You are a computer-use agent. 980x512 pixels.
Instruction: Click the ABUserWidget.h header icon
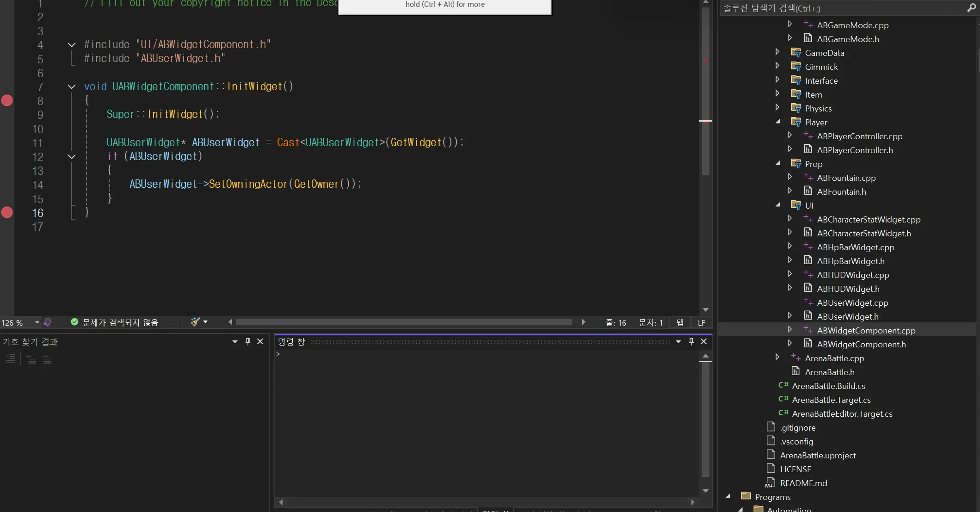coord(808,316)
